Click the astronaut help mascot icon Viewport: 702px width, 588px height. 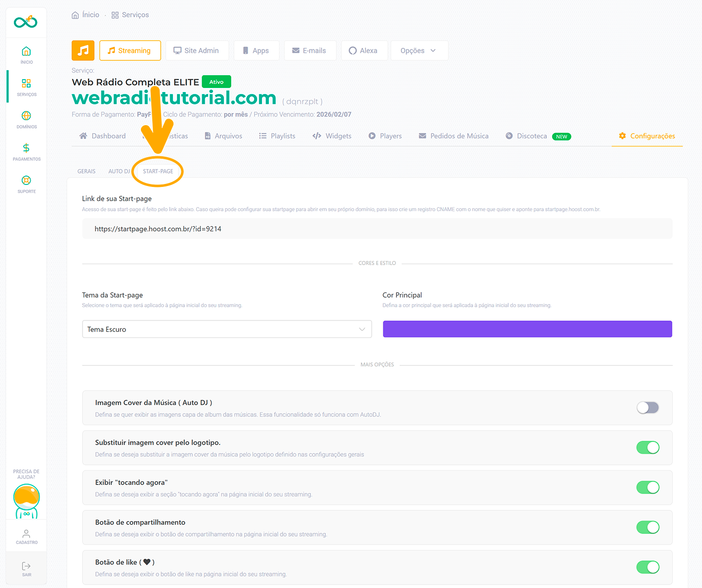(x=27, y=499)
